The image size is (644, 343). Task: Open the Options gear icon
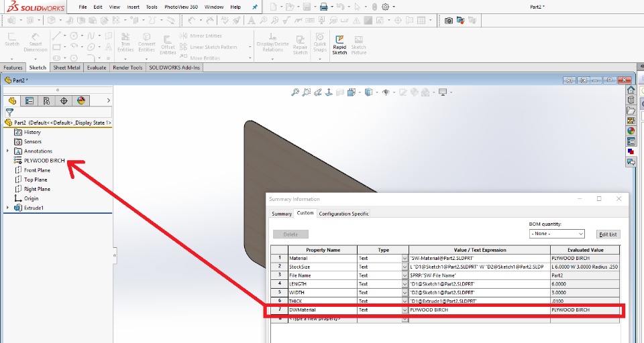coord(385,7)
